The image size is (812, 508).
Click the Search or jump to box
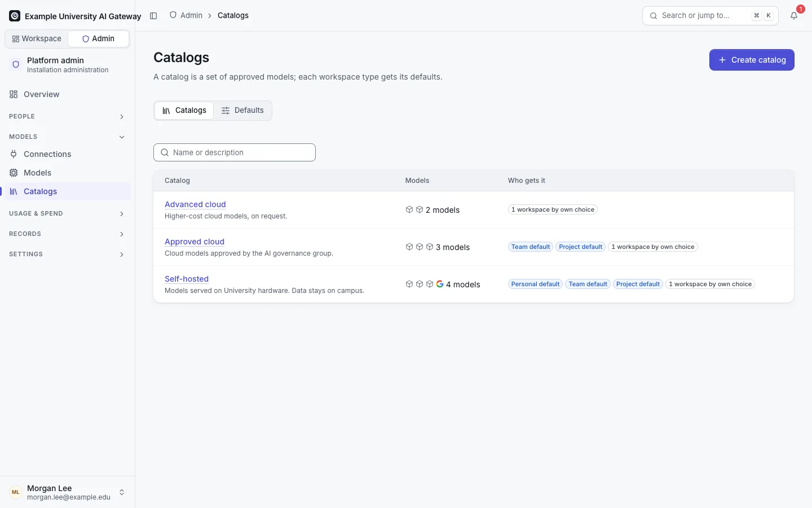[x=710, y=16]
